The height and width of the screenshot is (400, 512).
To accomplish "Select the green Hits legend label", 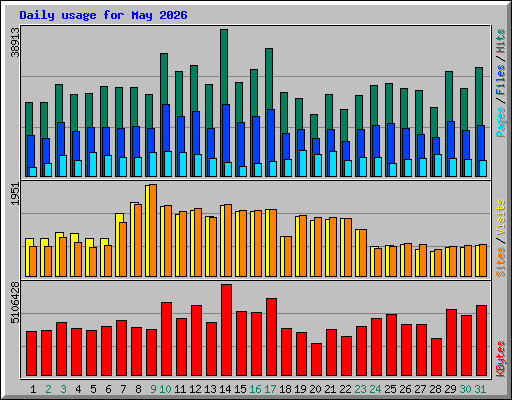I will 501,41.
